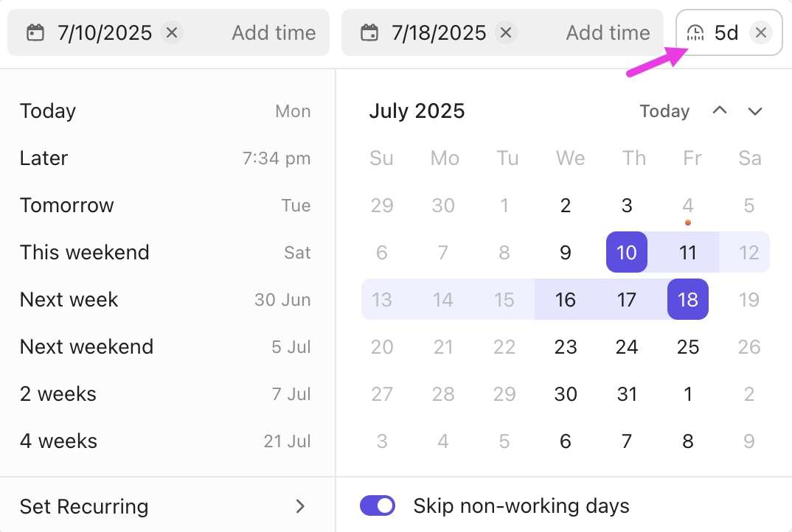Click the 5d duration icon
Screen dimensions: 792x532
point(695,33)
